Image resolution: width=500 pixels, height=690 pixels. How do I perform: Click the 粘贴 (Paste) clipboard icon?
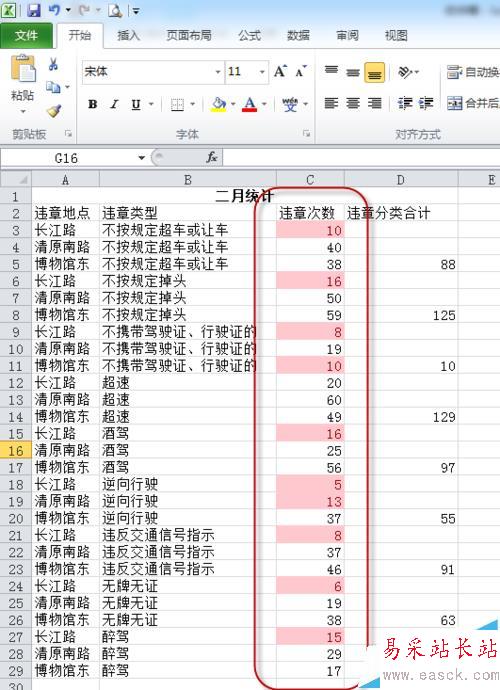pos(23,68)
